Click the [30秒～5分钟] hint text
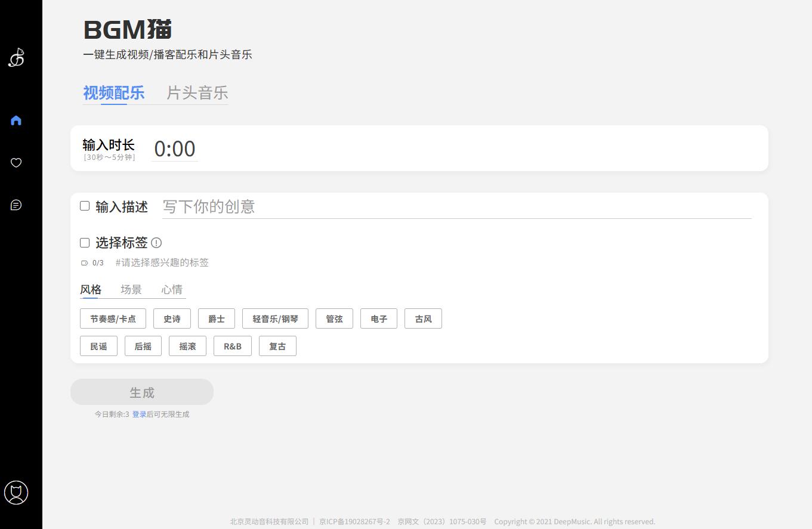This screenshot has height=529, width=812. (x=110, y=157)
